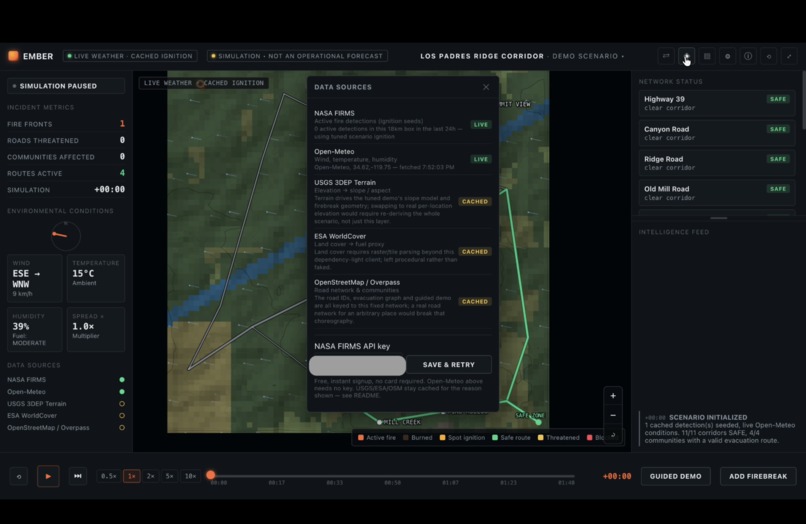Click the SAVE & RETRY button
The width and height of the screenshot is (806, 524).
pyautogui.click(x=449, y=365)
